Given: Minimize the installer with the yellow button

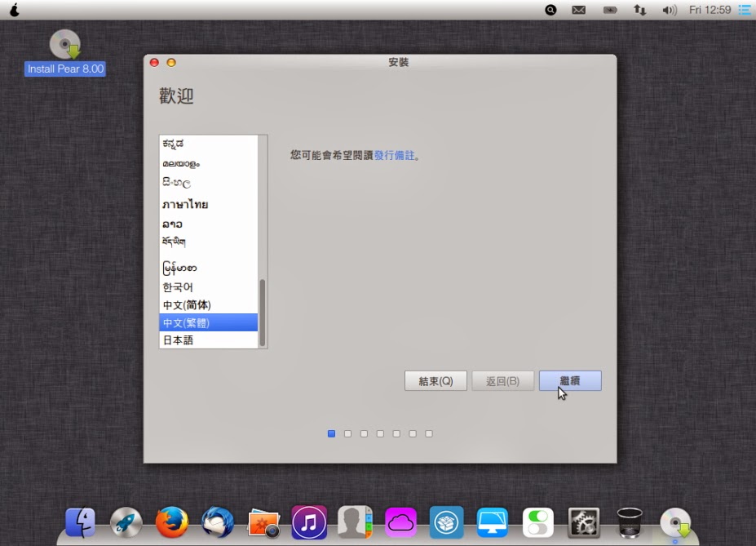Looking at the screenshot, I should pos(171,62).
